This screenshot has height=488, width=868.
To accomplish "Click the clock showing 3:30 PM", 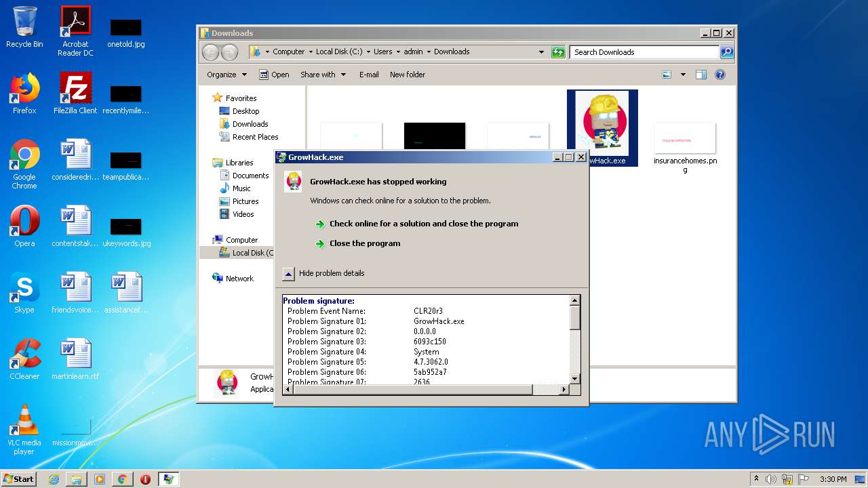I will [x=833, y=479].
